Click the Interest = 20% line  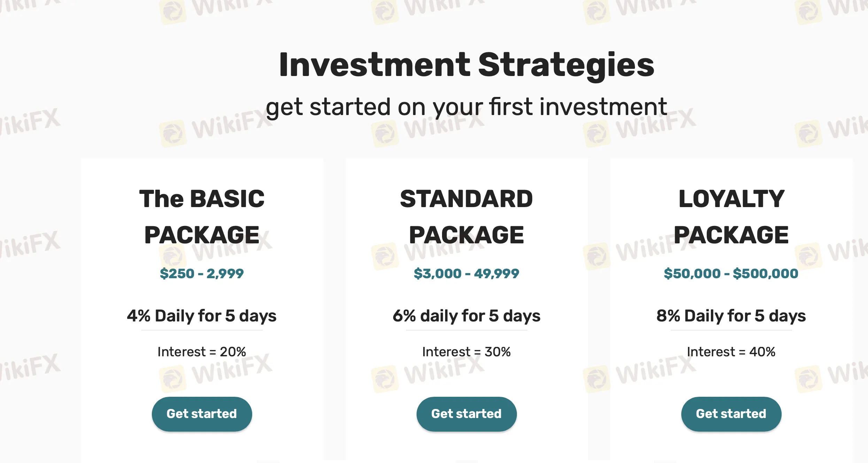[202, 352]
